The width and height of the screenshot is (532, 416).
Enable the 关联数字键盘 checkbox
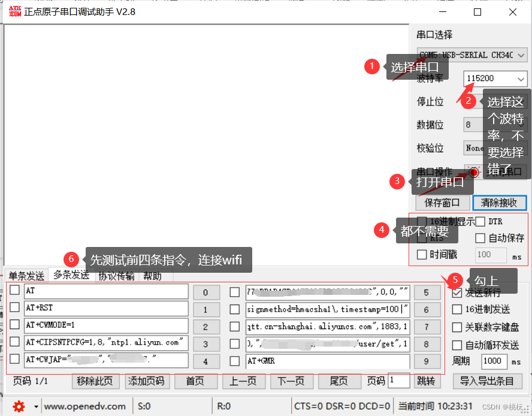[457, 327]
